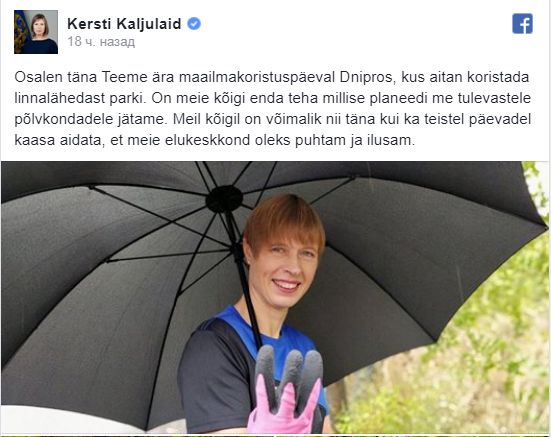Click the woman's face in the photo
Screen dimensions: 551x437
[285, 268]
